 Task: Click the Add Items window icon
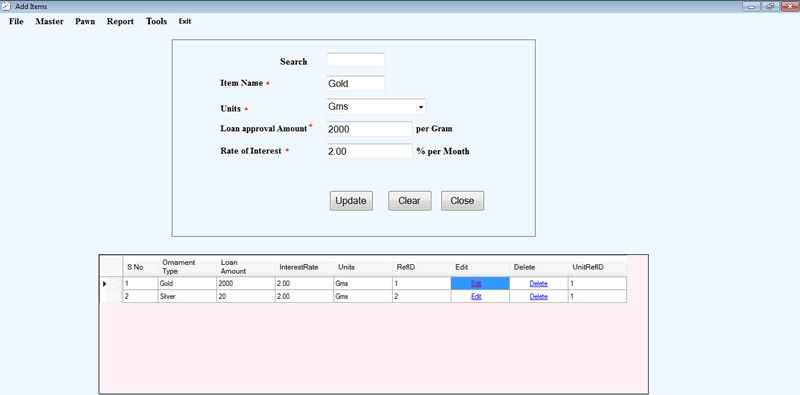7,6
